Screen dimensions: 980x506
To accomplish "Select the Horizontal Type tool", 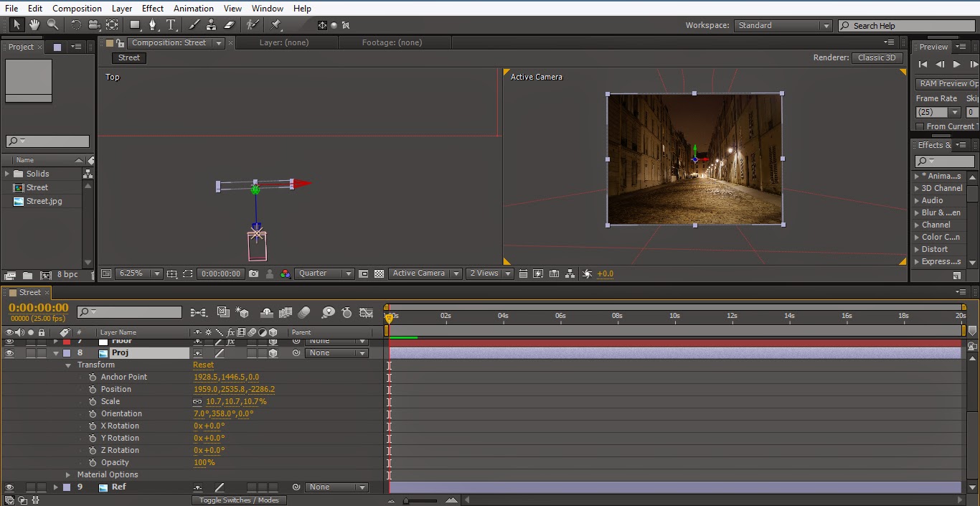I will click(171, 24).
